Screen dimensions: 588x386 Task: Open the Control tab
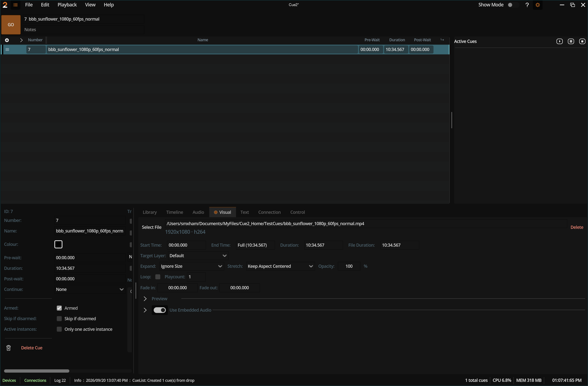(297, 212)
